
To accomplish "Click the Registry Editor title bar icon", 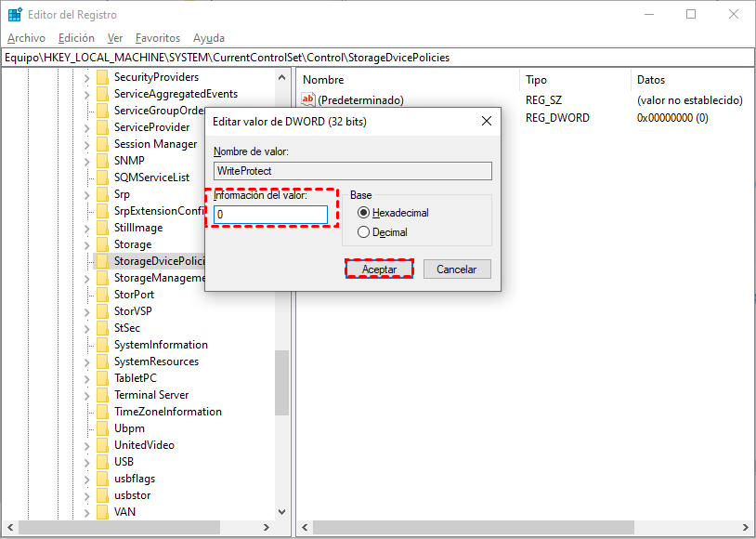I will click(15, 15).
